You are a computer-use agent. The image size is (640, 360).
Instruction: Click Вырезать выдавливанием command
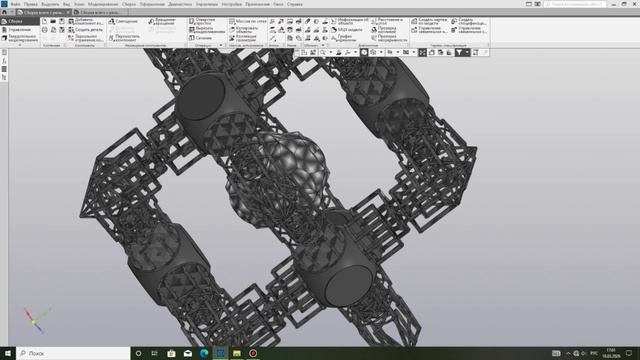pyautogui.click(x=207, y=30)
